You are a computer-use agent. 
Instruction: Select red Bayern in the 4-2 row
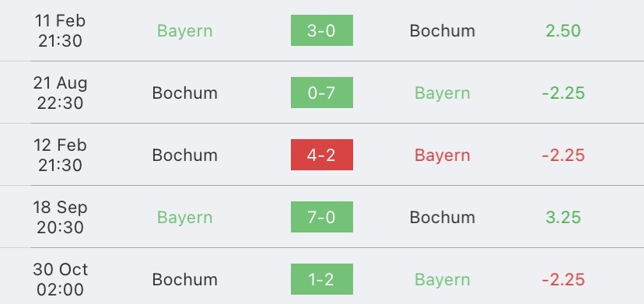tap(443, 155)
